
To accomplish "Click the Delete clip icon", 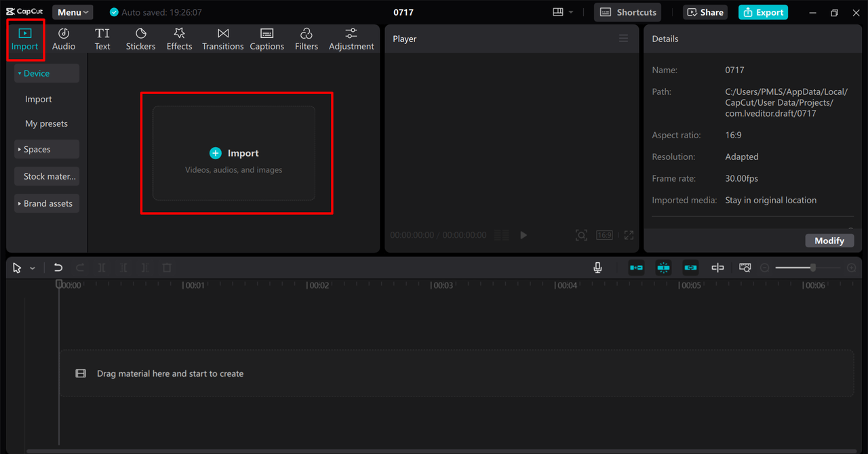I will coord(167,268).
